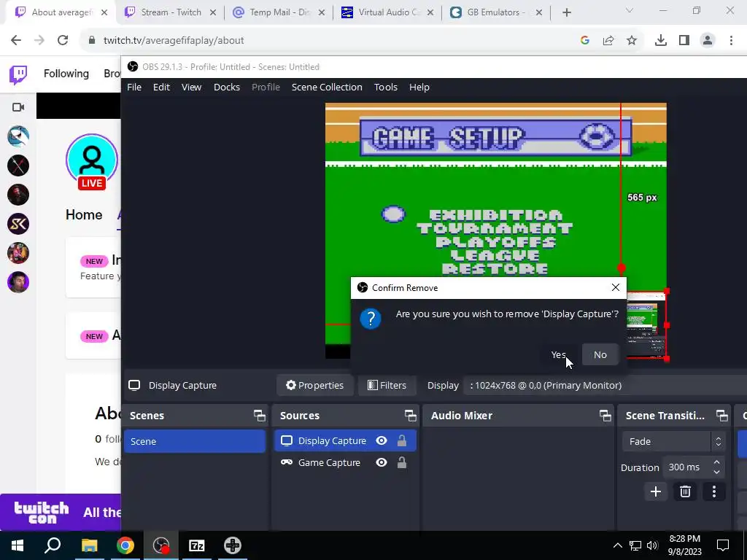Open Chrome downloads

[661, 41]
